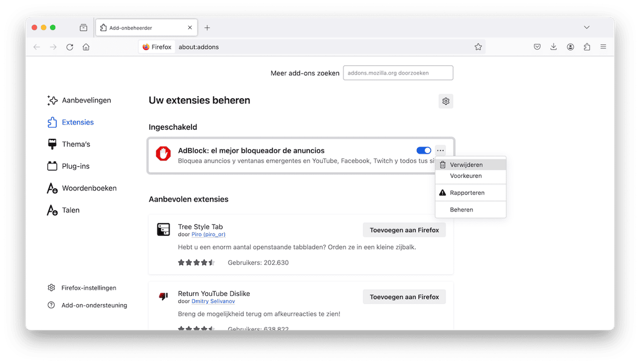Viewport: 640px width, 364px height.
Task: List all tabs with the chevron
Action: pos(587,27)
